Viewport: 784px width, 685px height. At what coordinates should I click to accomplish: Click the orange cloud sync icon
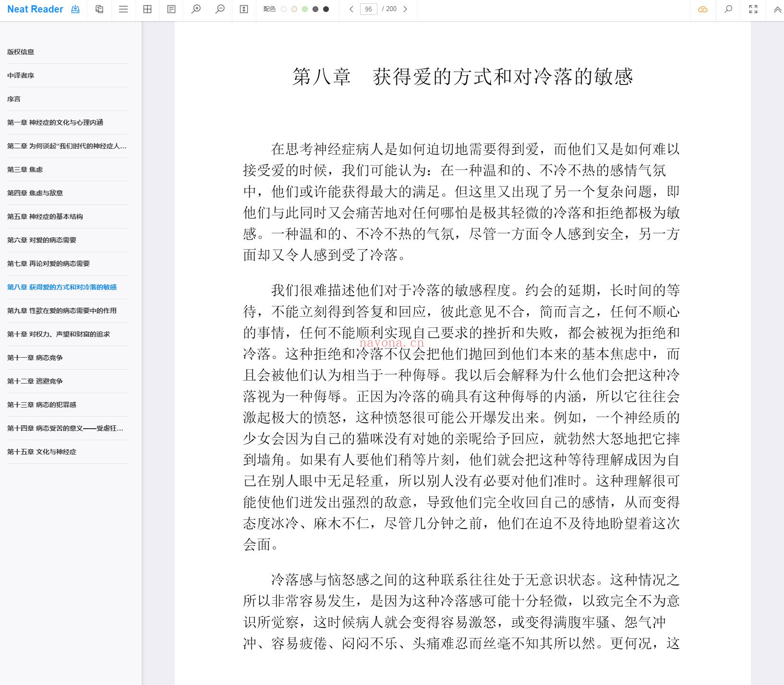click(703, 9)
